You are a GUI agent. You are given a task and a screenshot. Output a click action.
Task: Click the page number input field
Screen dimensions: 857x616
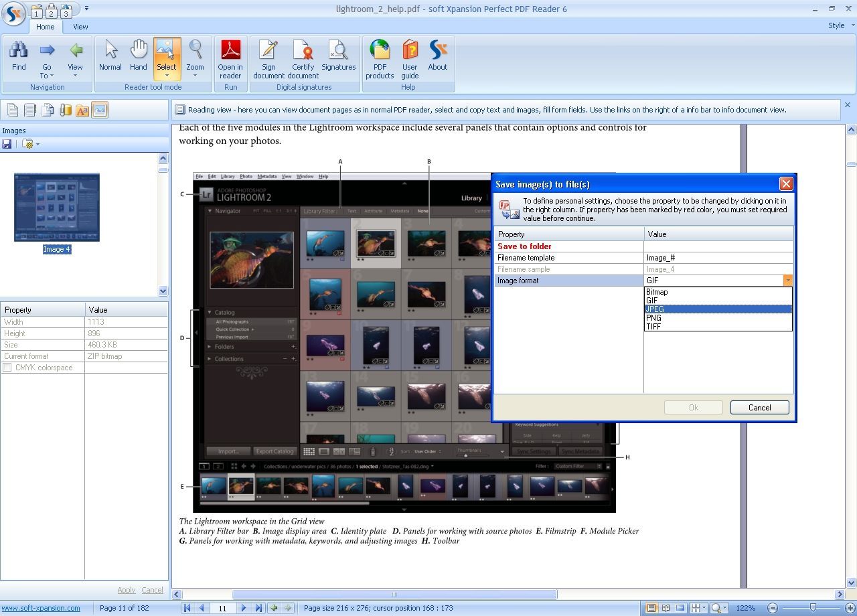pos(223,608)
